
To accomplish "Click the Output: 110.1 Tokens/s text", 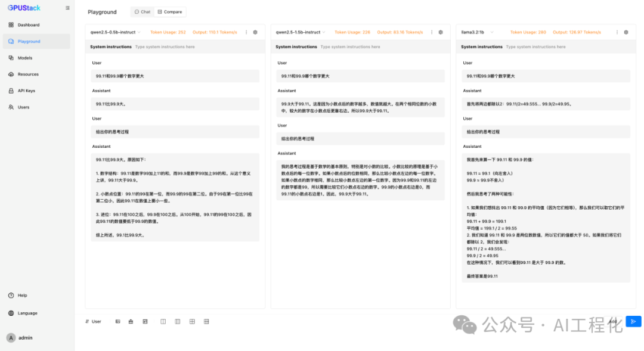I will 215,32.
